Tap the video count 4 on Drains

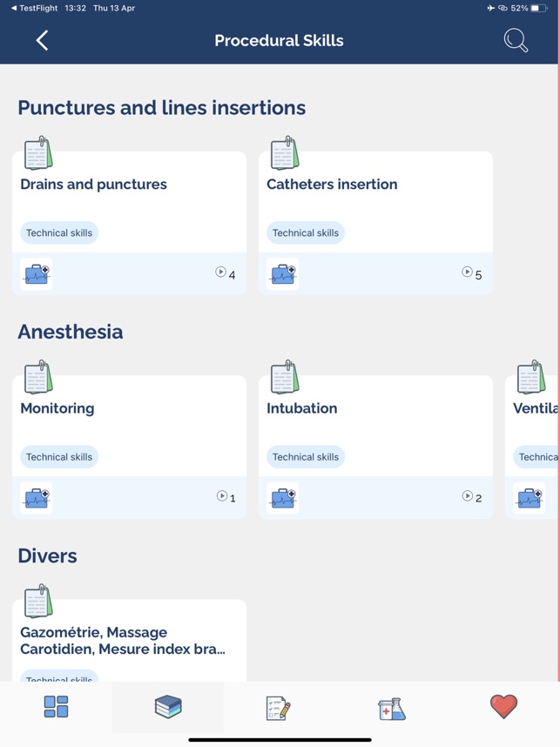point(226,273)
